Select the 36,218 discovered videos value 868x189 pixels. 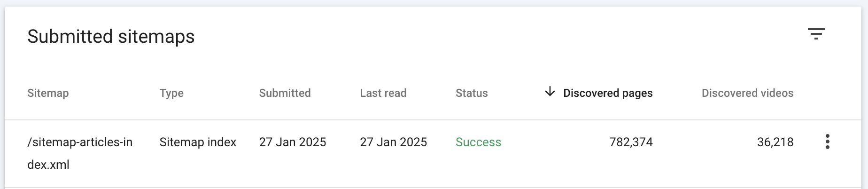775,142
